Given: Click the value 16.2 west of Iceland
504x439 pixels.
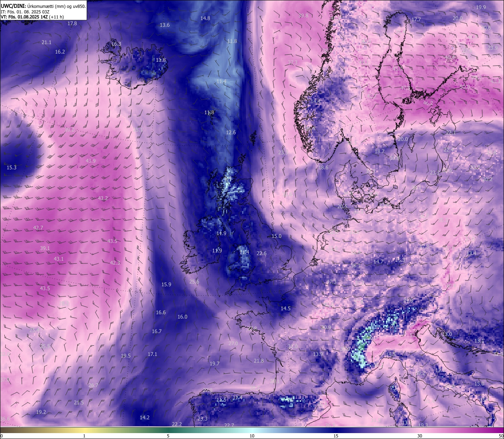Looking at the screenshot, I should 60,52.
